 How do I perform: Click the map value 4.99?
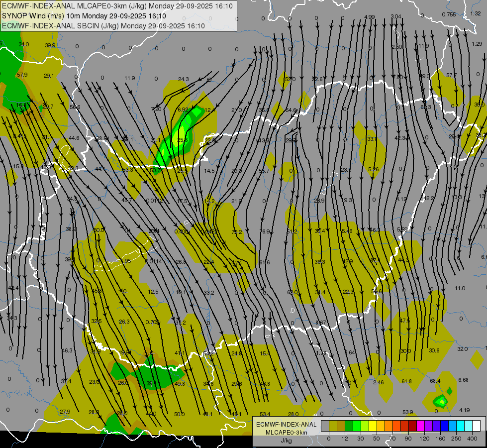370,17
